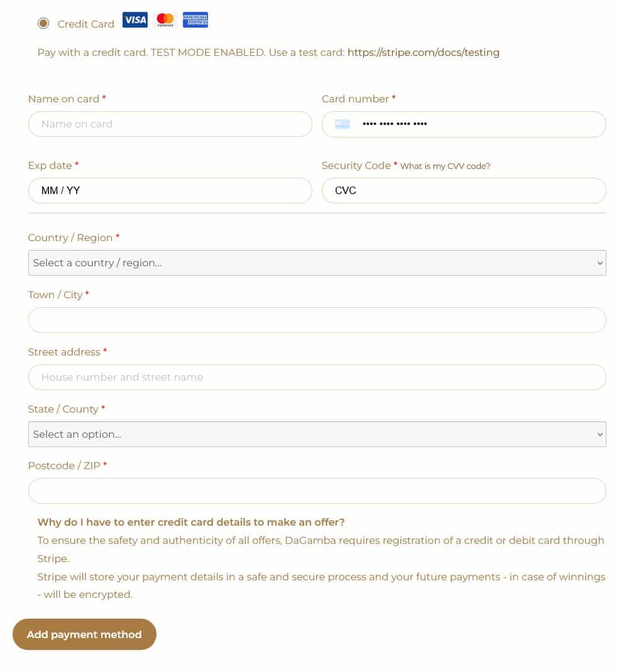Click the Street address field
Screen dimensions: 619x672
(317, 377)
